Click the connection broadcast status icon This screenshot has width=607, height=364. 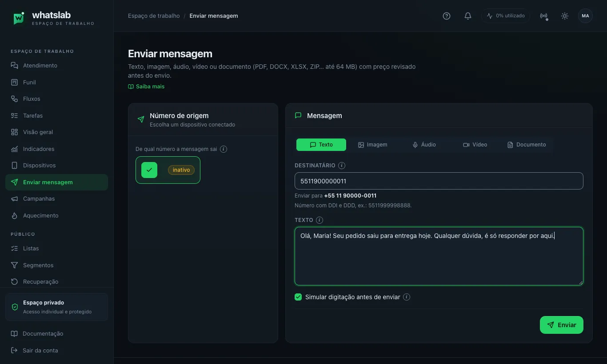point(543,16)
